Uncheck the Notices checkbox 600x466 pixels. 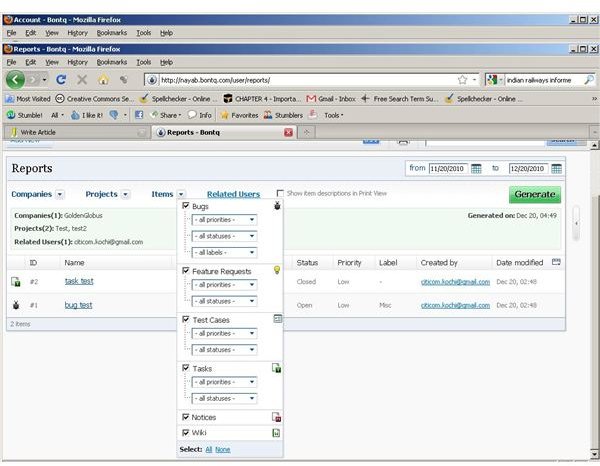(x=186, y=417)
